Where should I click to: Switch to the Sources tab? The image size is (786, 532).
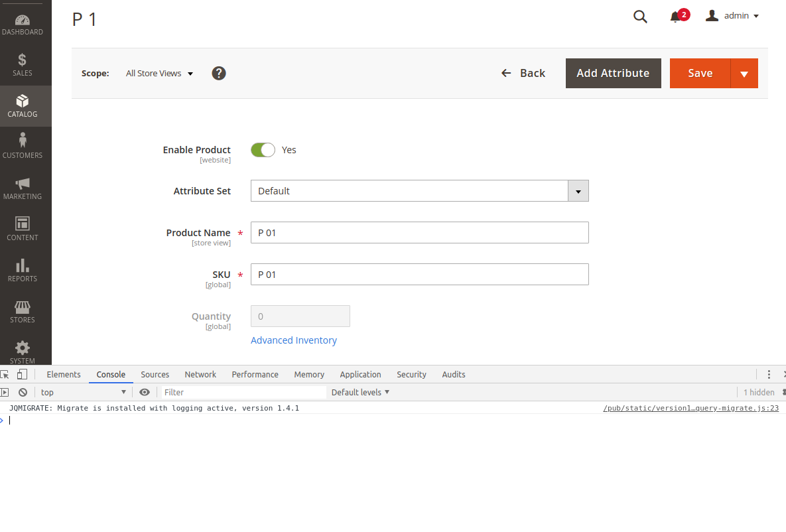coord(155,375)
